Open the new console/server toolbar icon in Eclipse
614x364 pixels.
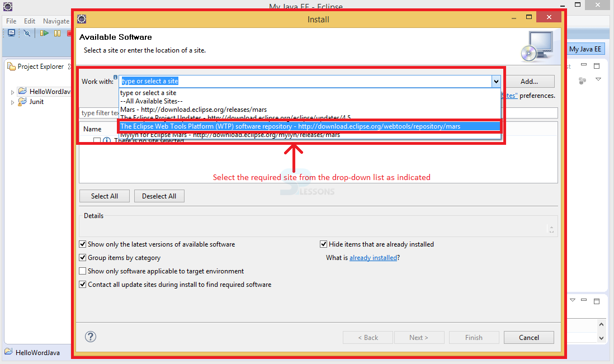pyautogui.click(x=11, y=34)
